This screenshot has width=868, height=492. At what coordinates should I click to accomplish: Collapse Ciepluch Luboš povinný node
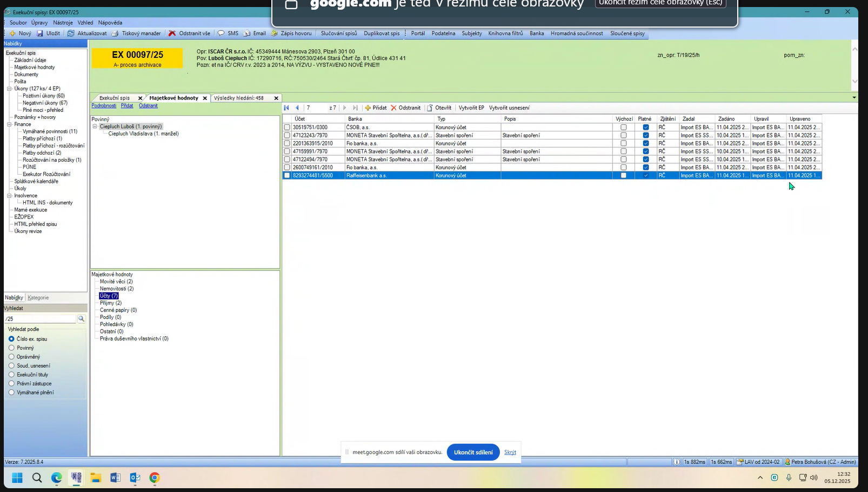coord(95,127)
